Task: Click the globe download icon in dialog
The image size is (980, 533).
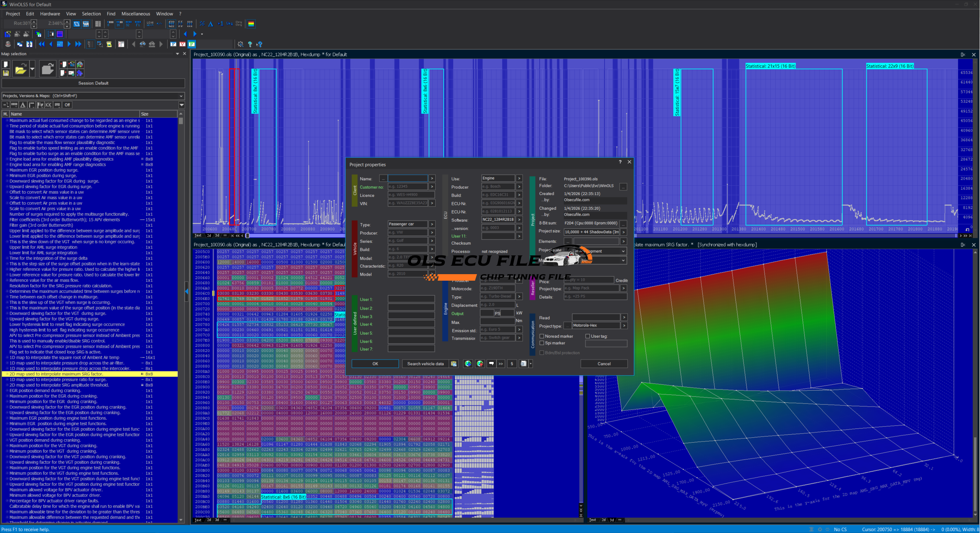Action: pos(468,364)
